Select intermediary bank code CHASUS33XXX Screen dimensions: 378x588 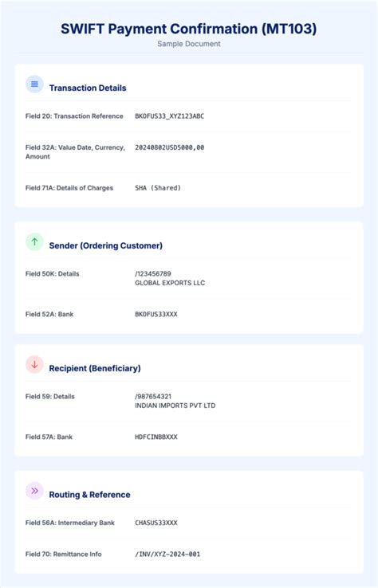point(156,523)
